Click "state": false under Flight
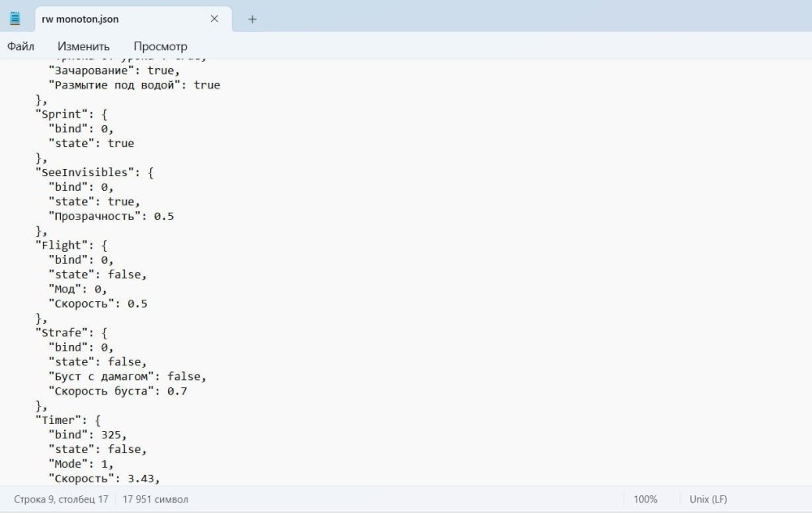This screenshot has width=812, height=514. [98, 274]
